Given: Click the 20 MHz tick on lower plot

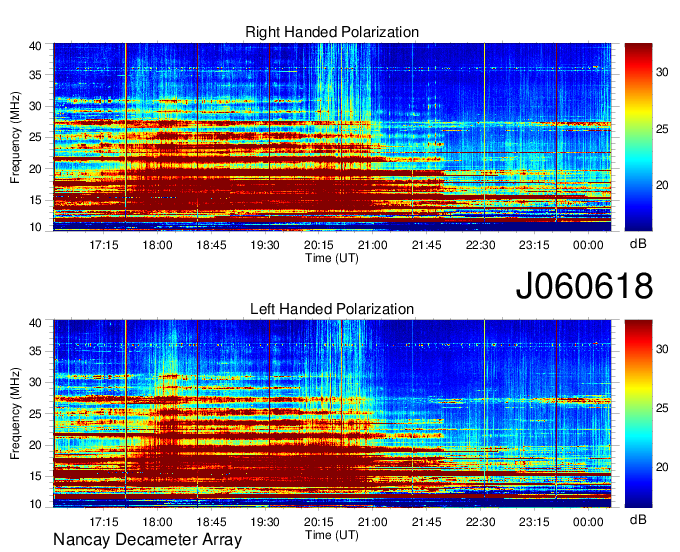Looking at the screenshot, I should [x=35, y=445].
